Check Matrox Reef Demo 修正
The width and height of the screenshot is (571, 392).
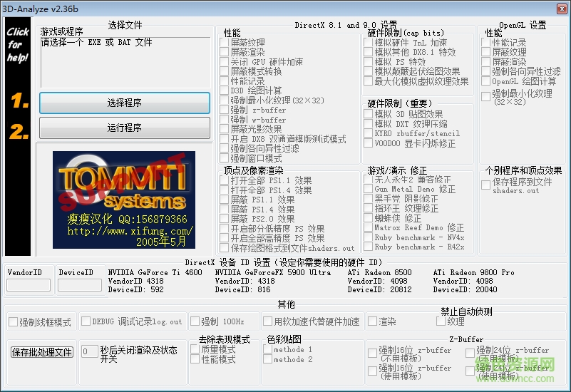[x=368, y=227]
